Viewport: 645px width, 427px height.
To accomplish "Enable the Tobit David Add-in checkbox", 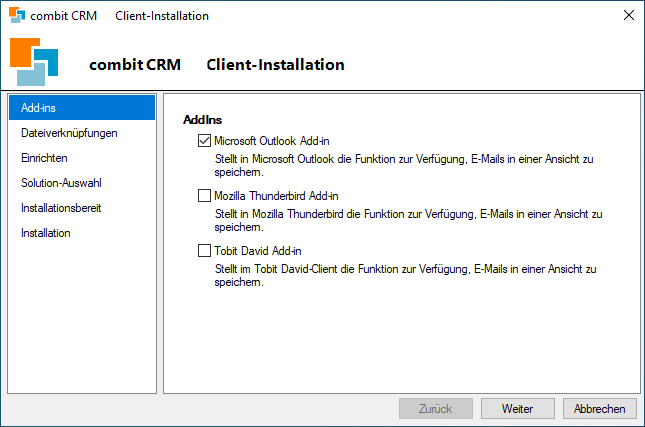I will pos(204,251).
